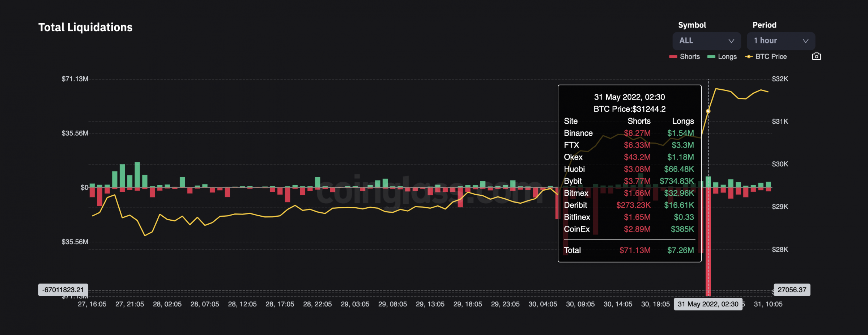Click the Total Liquidations title
This screenshot has width=868, height=335.
(x=85, y=27)
